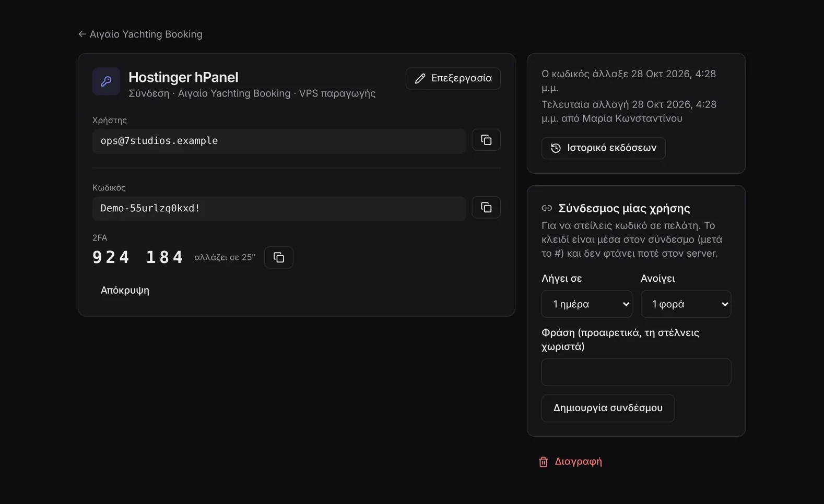Click the 'Ο κωδικός άλλαξε 28 Οκτ 2026' text

coord(629,81)
